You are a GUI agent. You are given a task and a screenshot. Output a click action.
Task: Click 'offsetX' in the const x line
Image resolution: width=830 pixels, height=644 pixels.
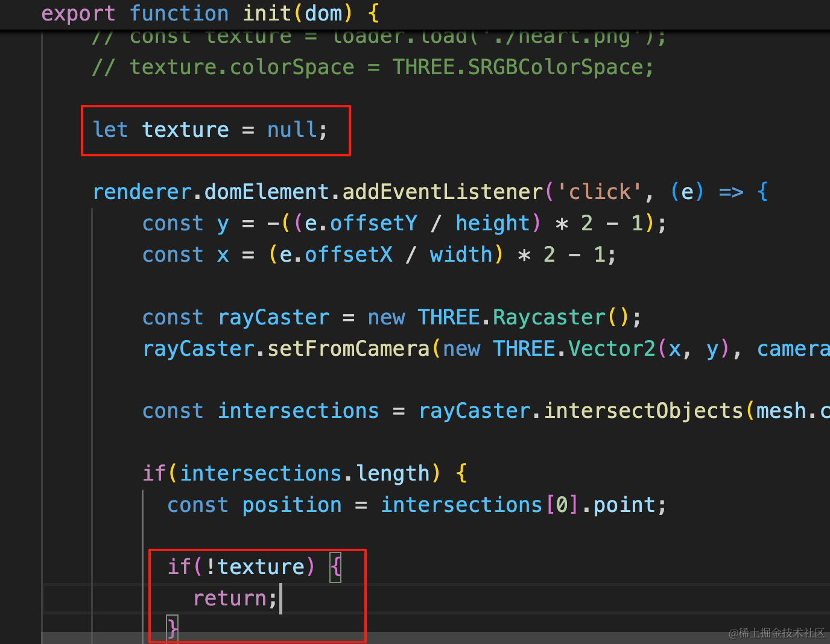click(349, 254)
